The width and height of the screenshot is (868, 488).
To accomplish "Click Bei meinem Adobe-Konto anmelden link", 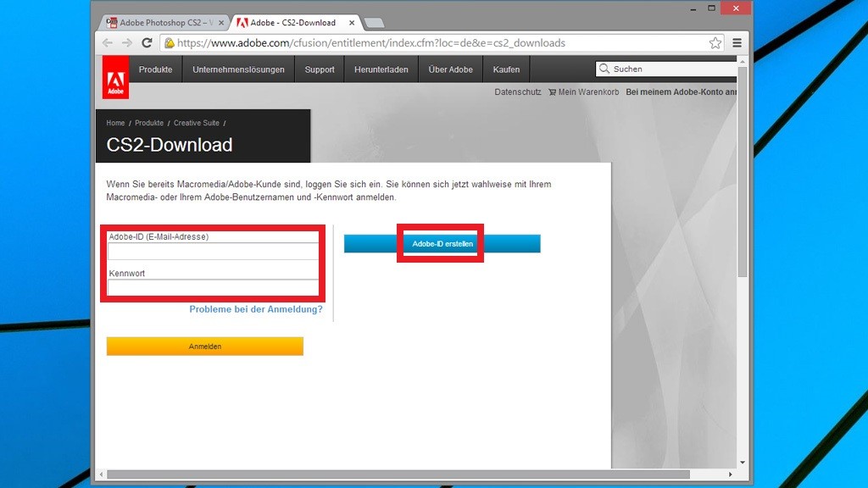I will coord(682,91).
